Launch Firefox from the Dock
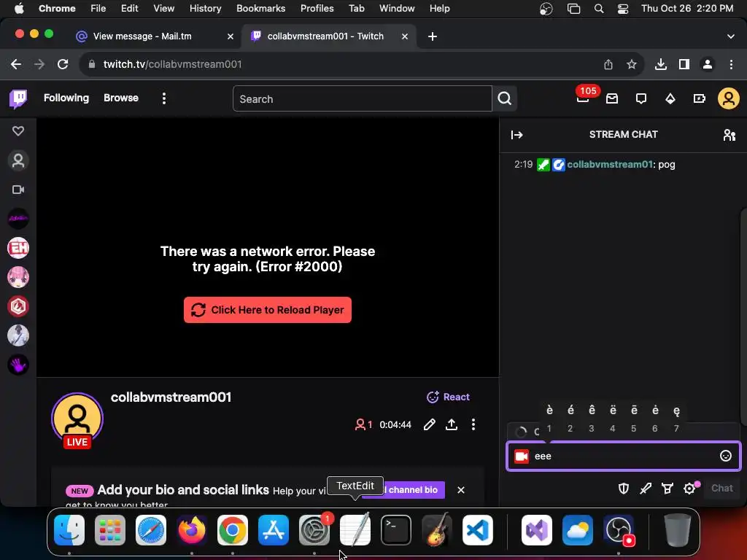The width and height of the screenshot is (747, 560). (192, 530)
